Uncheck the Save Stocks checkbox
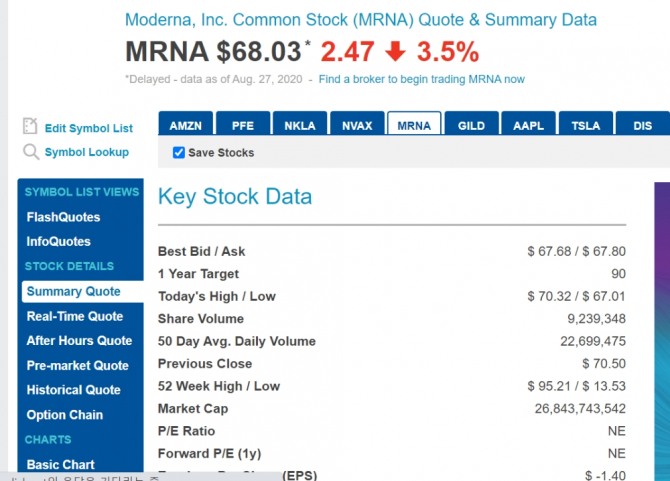The height and width of the screenshot is (481, 670). click(x=179, y=153)
